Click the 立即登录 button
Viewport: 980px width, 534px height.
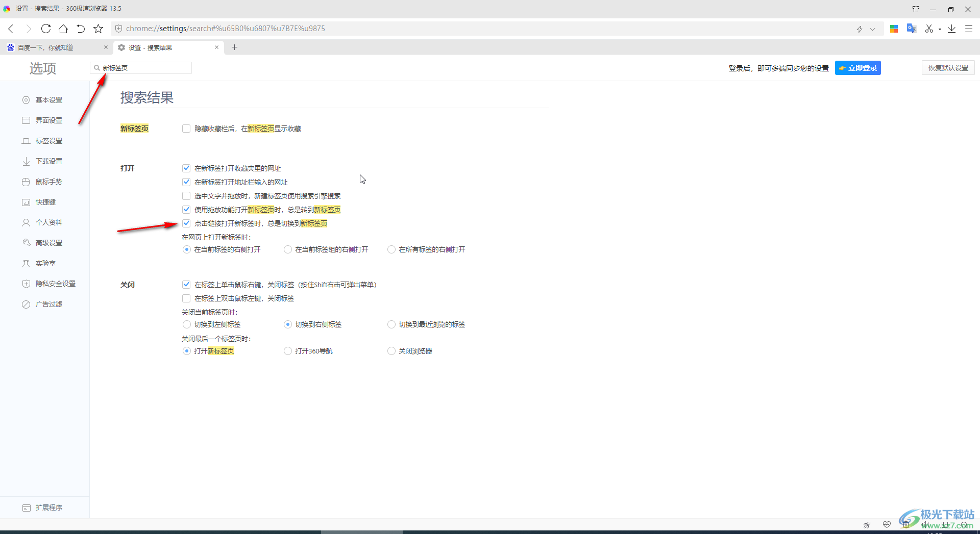858,68
